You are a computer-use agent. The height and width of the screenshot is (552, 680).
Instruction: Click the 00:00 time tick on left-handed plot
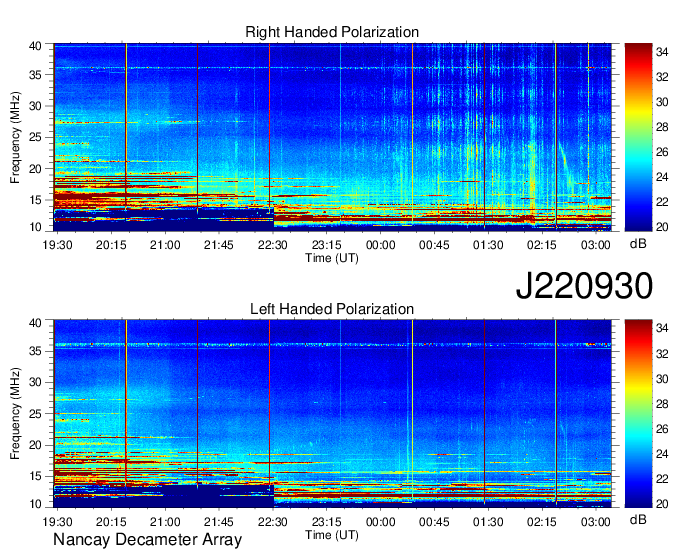pyautogui.click(x=380, y=522)
